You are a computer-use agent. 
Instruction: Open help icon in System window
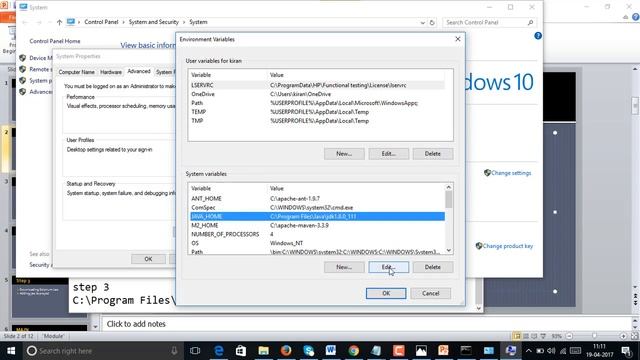(538, 36)
